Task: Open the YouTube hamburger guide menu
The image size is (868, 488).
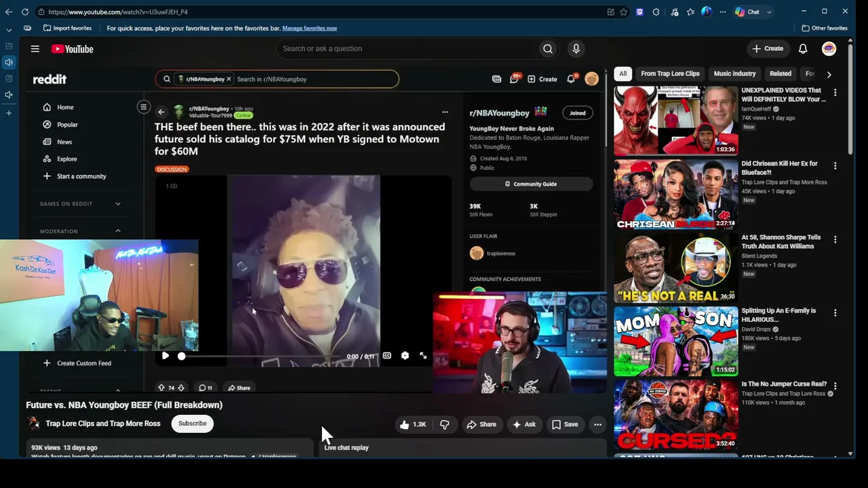Action: [x=35, y=49]
